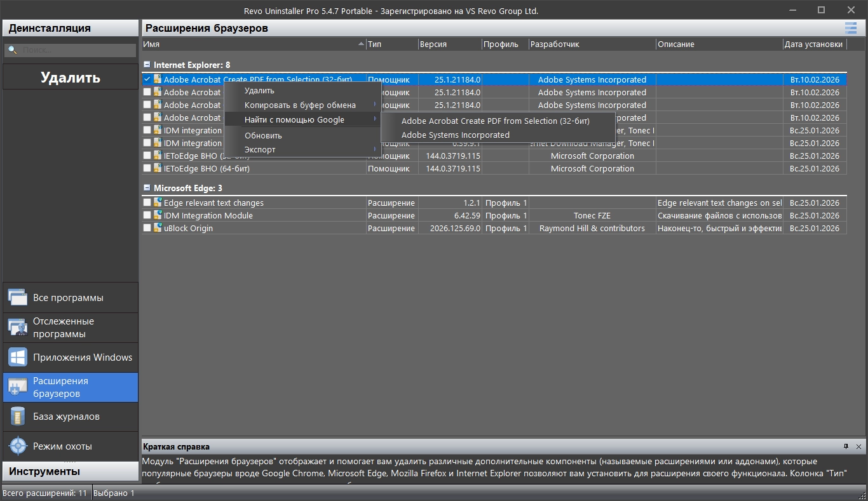Collapse the Microsoft Edge: 3 group
Screen dimensions: 868x501
pyautogui.click(x=147, y=188)
